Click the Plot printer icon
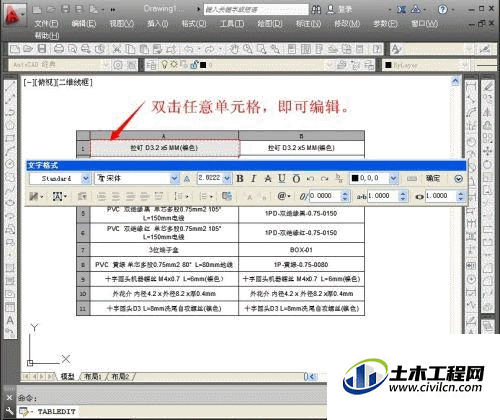The image size is (500, 420). click(59, 49)
